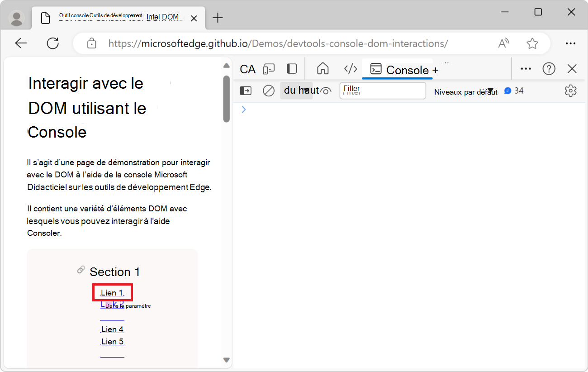Image resolution: width=588 pixels, height=372 pixels.
Task: Toggle DevTools dock layout
Action: pyautogui.click(x=291, y=69)
